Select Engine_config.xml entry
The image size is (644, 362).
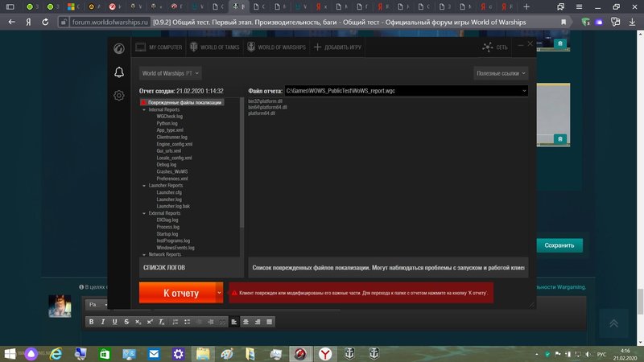[x=174, y=144]
